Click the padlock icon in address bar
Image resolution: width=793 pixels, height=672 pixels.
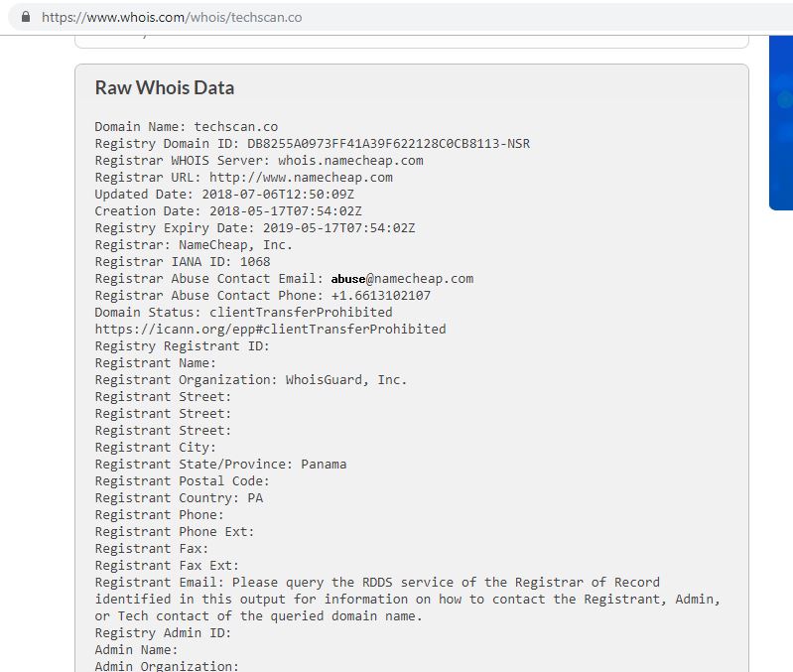pyautogui.click(x=25, y=17)
